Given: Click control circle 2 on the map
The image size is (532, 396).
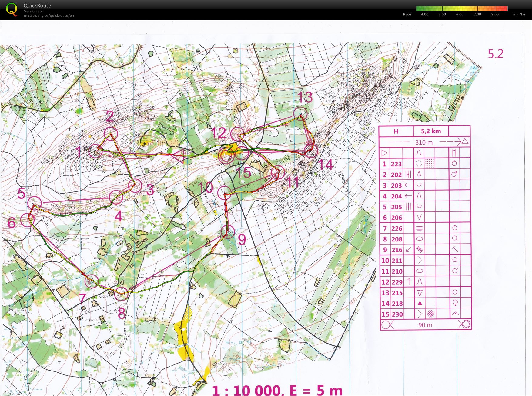Looking at the screenshot, I should point(111,134).
